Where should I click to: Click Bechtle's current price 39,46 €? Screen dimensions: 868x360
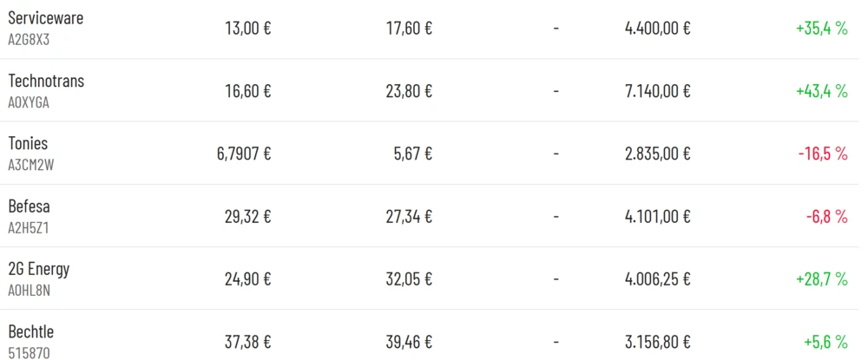[409, 342]
